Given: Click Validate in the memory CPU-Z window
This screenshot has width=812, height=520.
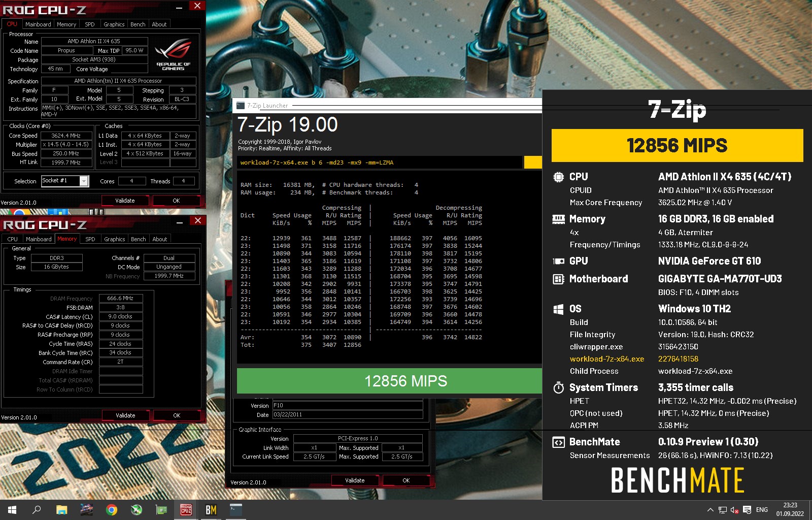Looking at the screenshot, I should point(125,415).
